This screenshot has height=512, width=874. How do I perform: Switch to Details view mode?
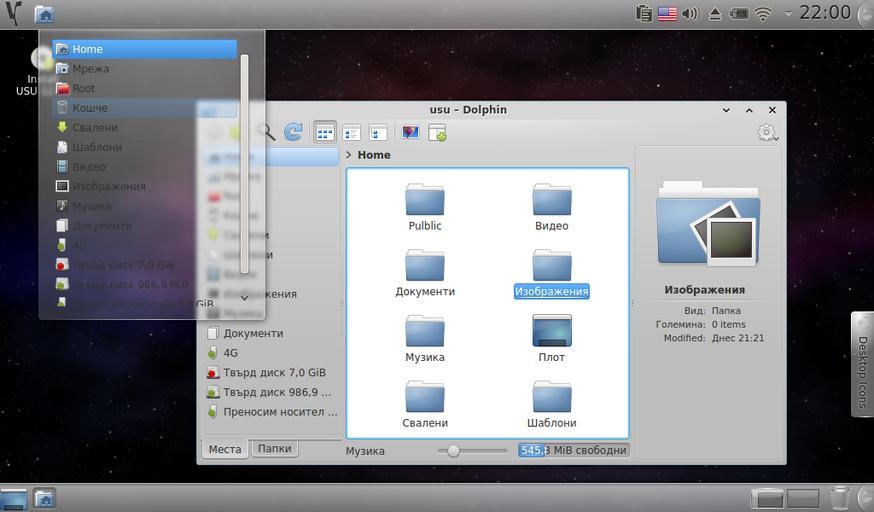[x=377, y=132]
